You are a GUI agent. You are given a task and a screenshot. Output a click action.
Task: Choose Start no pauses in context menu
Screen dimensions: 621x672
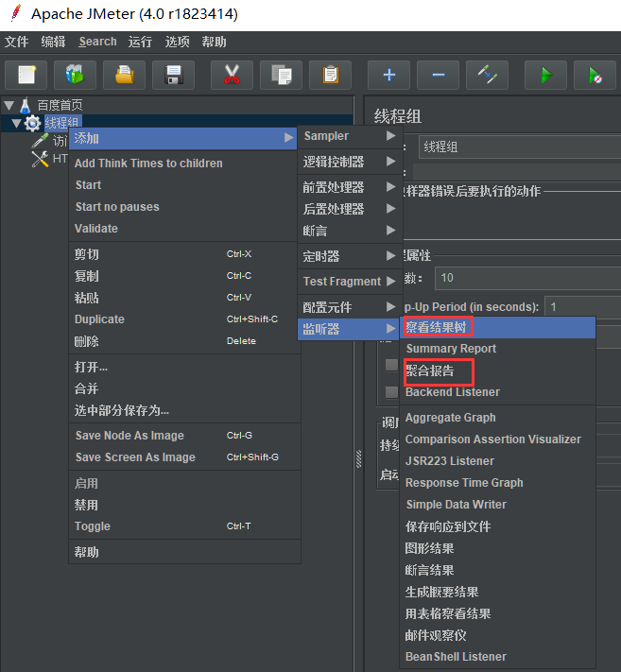(184, 207)
